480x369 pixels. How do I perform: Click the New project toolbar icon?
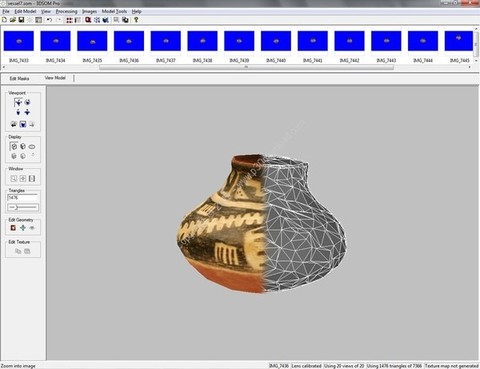coord(4,20)
